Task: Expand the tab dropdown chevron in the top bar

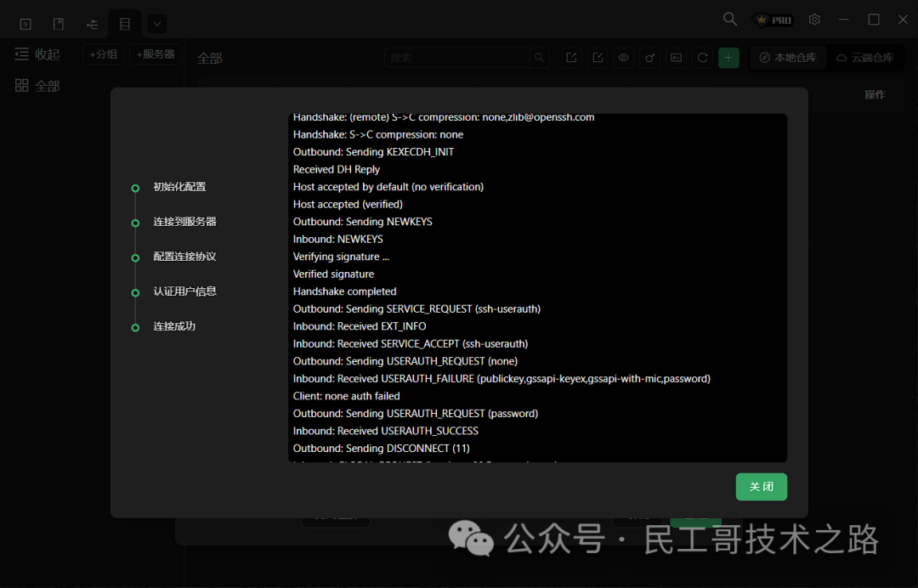Action: 157,24
